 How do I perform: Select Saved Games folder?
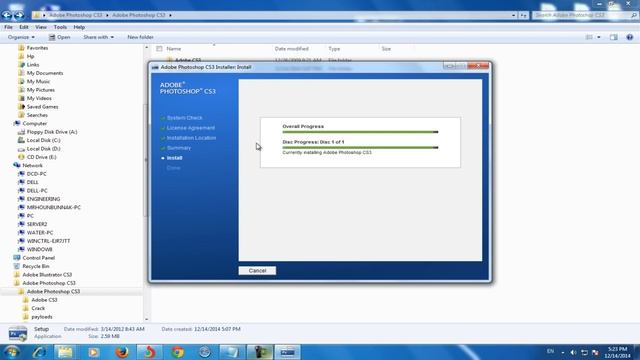[42, 107]
